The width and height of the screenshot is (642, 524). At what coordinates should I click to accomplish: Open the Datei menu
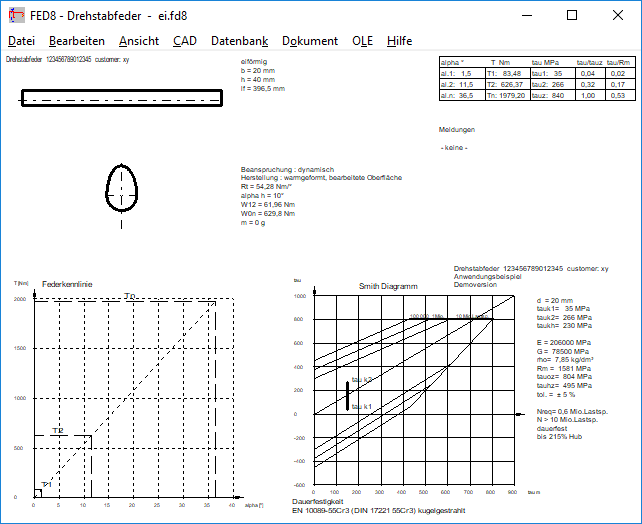[x=21, y=41]
